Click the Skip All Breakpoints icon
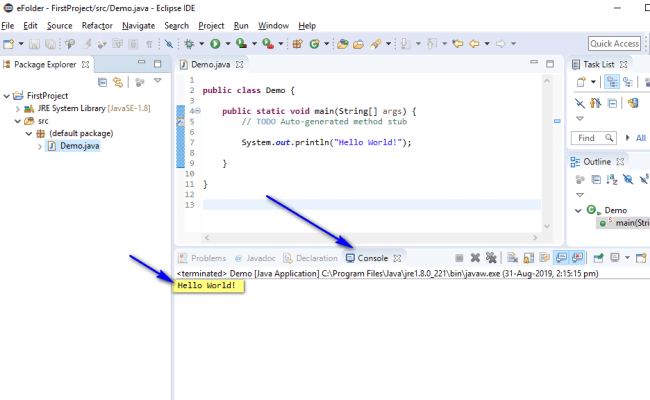The height and width of the screenshot is (400, 650). click(x=169, y=44)
